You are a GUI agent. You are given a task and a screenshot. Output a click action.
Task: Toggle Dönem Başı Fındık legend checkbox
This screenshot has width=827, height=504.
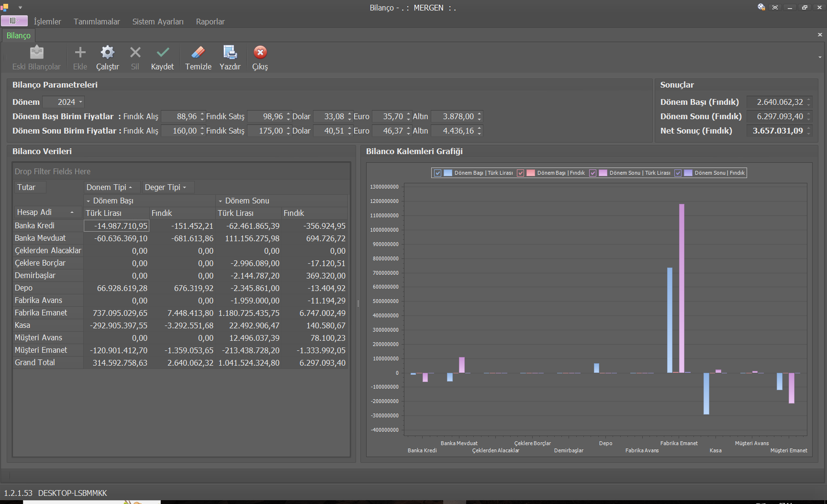point(520,173)
